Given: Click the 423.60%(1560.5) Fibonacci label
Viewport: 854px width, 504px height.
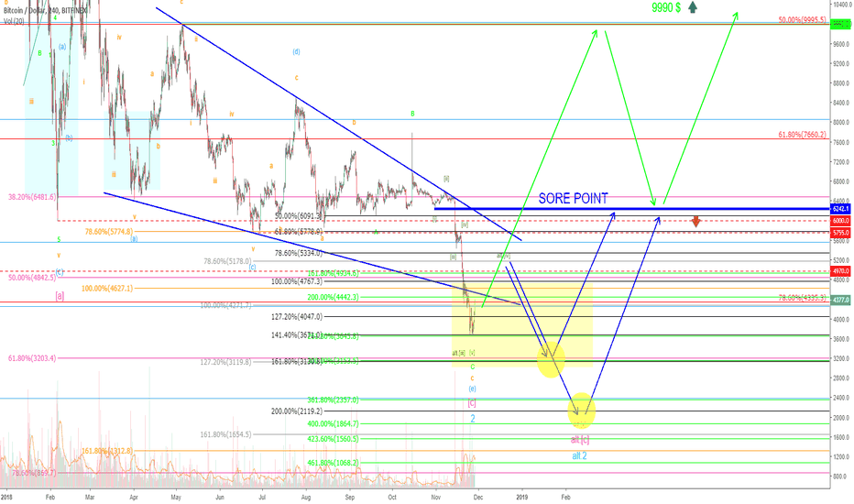Looking at the screenshot, I should (x=333, y=439).
